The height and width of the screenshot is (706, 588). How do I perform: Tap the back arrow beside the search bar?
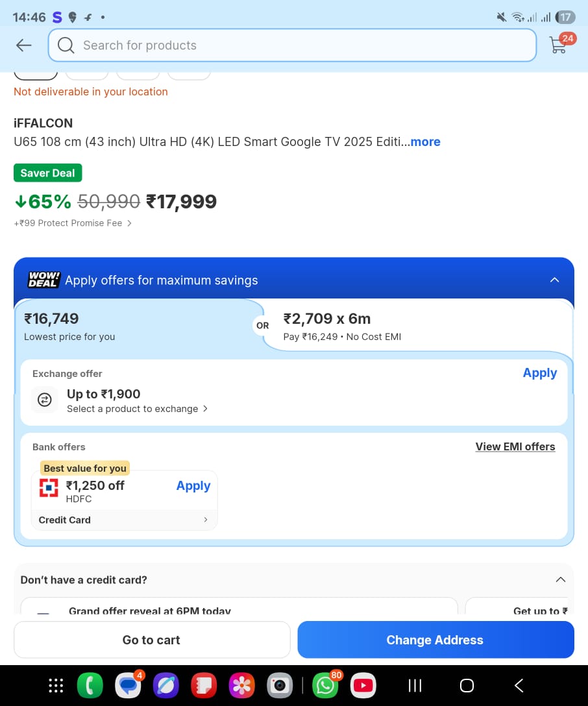[24, 45]
